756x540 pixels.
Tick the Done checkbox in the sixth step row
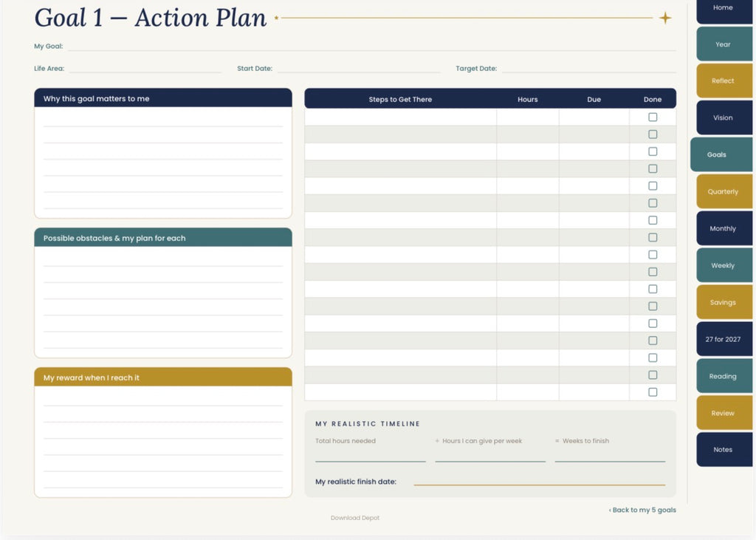coord(653,203)
